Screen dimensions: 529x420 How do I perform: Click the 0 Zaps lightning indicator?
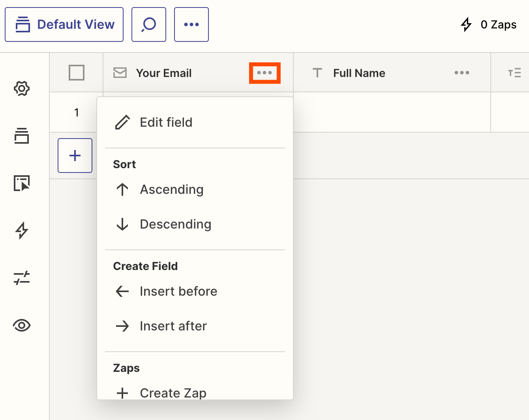[488, 24]
